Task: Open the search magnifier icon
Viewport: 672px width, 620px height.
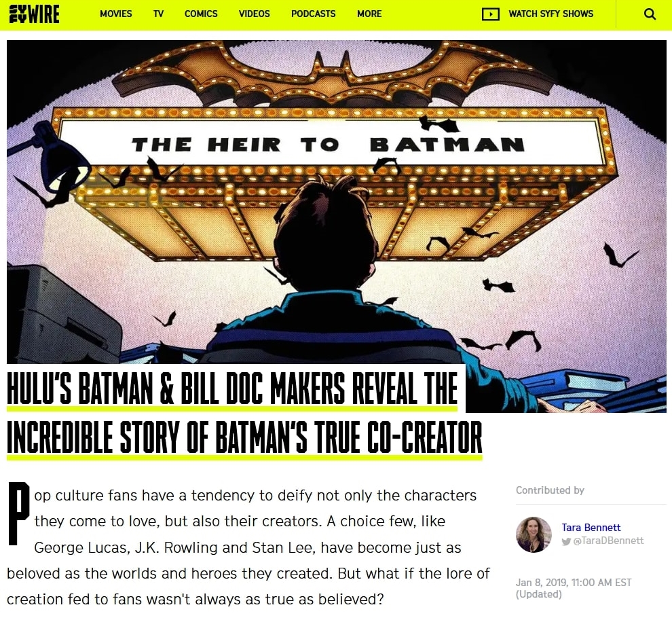Action: click(650, 14)
